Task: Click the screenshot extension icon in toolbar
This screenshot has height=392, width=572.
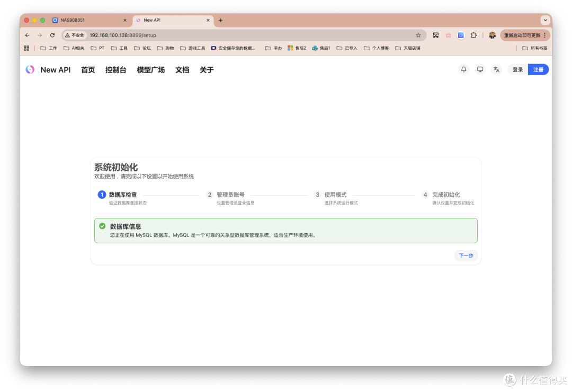Action: [435, 35]
